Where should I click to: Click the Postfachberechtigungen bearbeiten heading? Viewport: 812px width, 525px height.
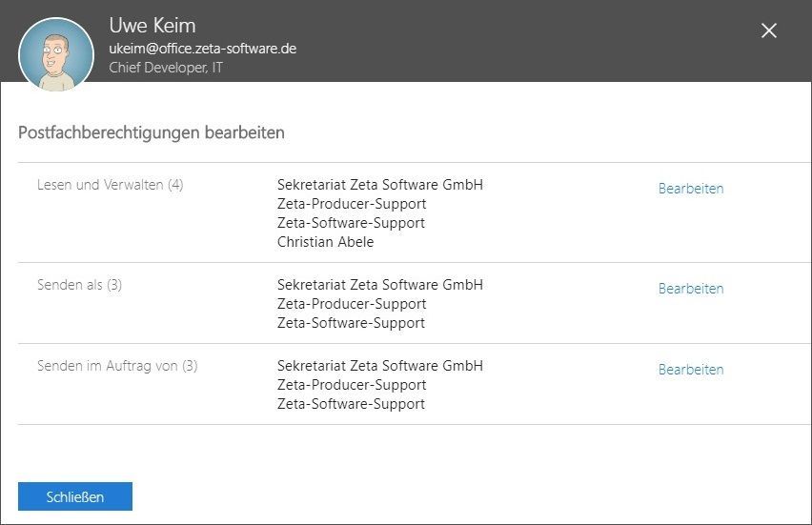152,132
